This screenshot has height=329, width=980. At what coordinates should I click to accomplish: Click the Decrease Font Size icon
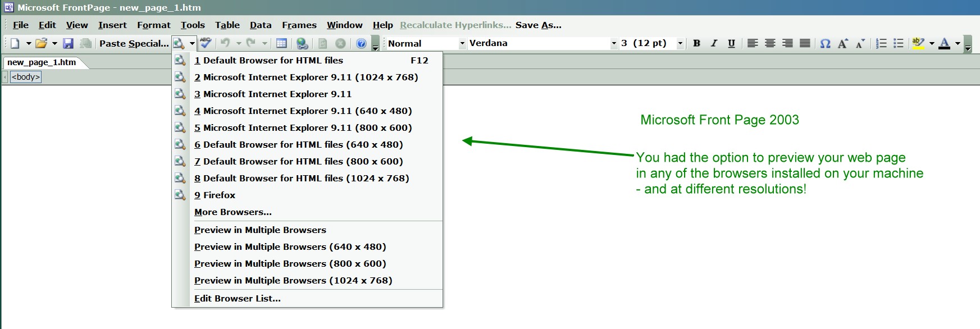pyautogui.click(x=860, y=43)
